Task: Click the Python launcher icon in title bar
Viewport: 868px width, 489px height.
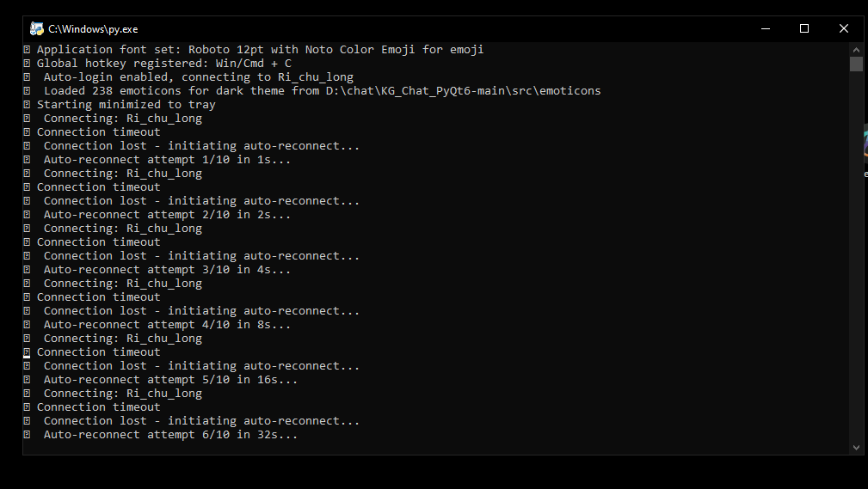Action: tap(37, 28)
